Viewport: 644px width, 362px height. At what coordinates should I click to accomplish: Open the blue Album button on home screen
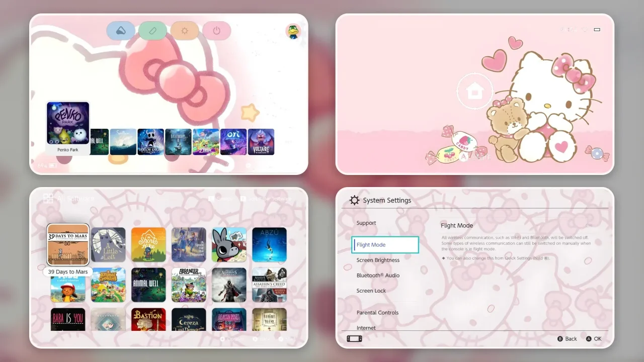pos(121,31)
